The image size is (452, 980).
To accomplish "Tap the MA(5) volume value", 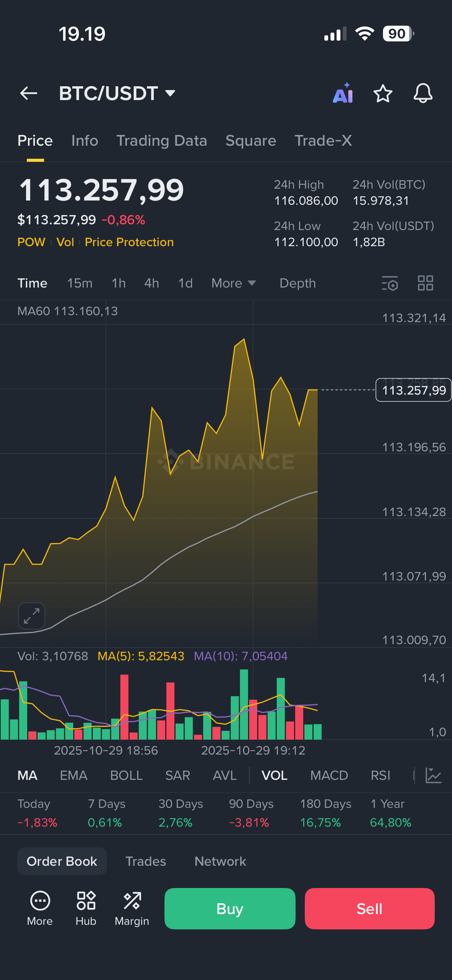I will [x=141, y=656].
